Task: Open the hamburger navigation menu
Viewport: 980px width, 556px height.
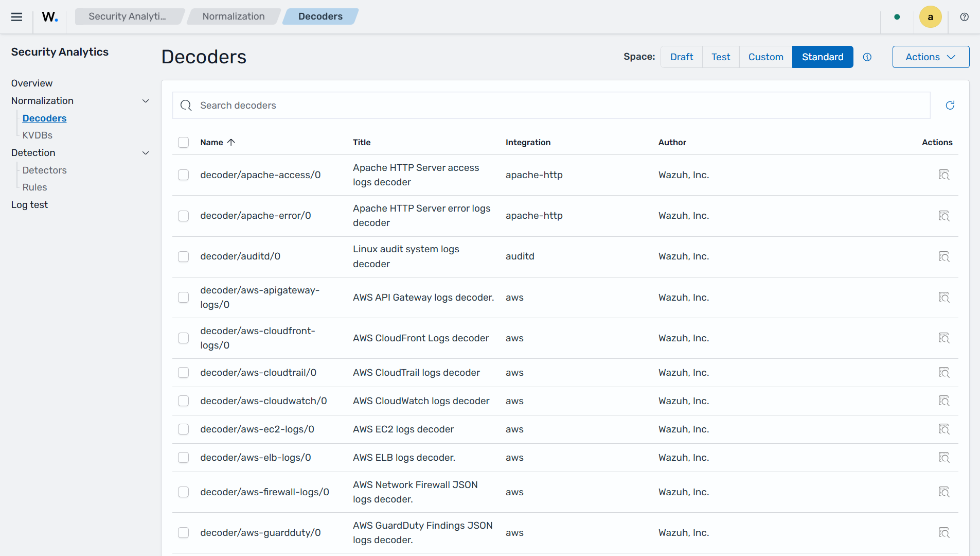Action: coord(16,16)
